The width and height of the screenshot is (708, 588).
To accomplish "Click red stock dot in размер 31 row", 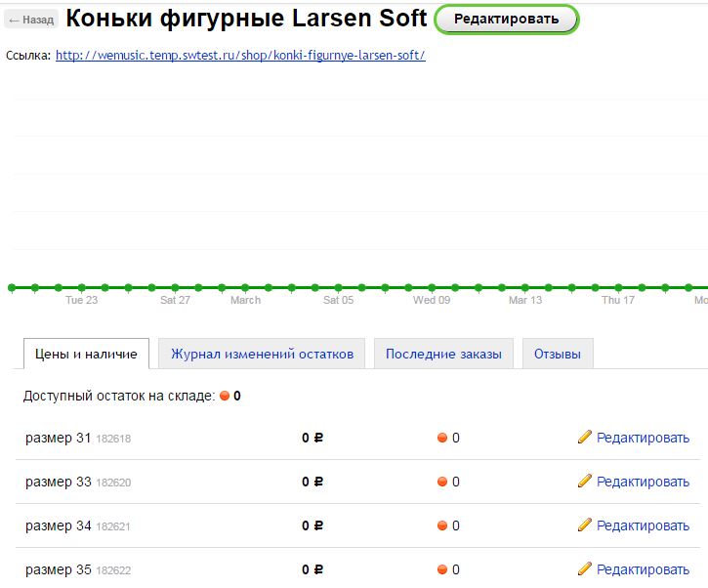I will [442, 438].
